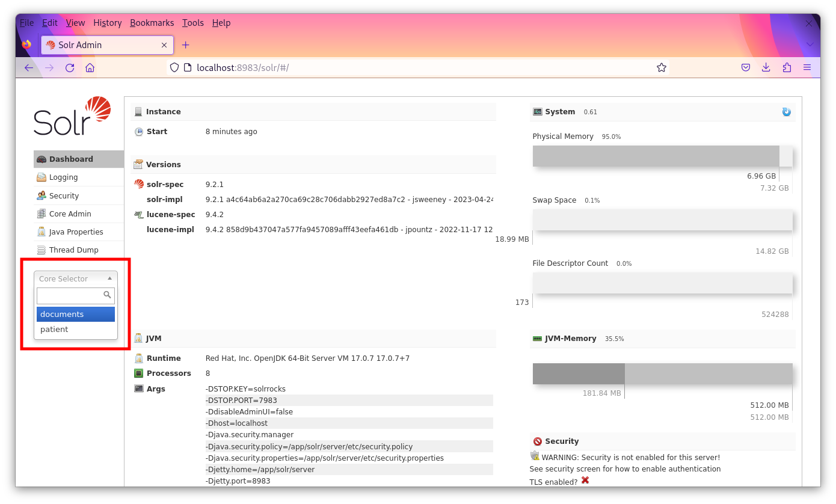Refresh system stats with the blue reload icon

click(x=786, y=112)
